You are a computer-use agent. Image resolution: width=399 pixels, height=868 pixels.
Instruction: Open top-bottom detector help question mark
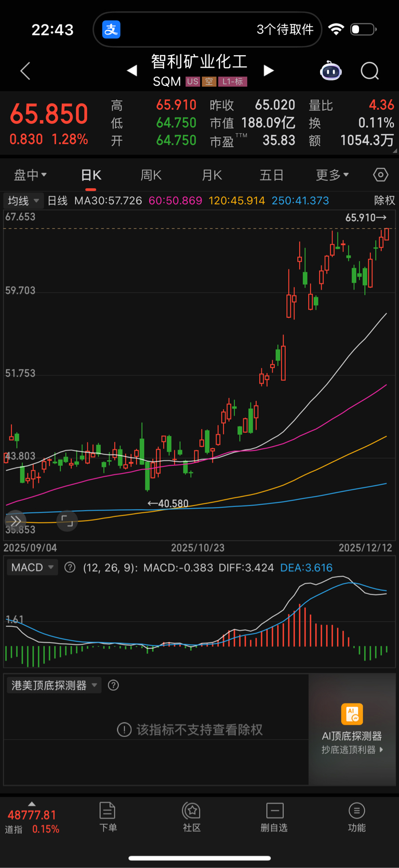point(113,685)
